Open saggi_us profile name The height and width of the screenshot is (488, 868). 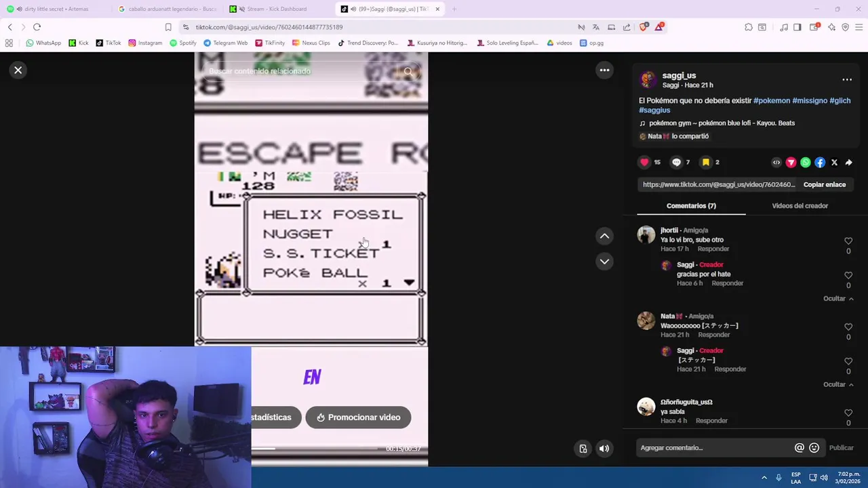point(679,76)
